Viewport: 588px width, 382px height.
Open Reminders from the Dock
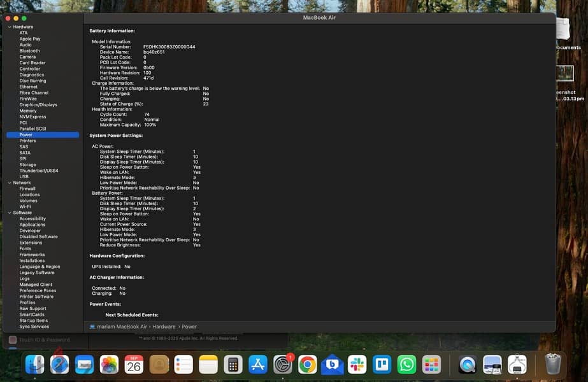pos(183,364)
